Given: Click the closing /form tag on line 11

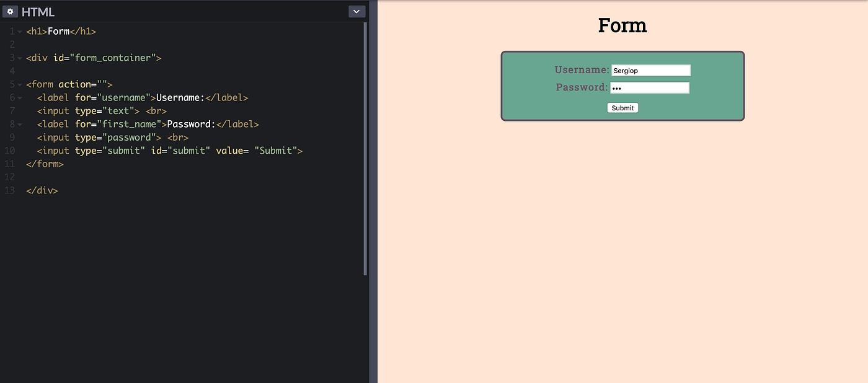Looking at the screenshot, I should coord(45,163).
